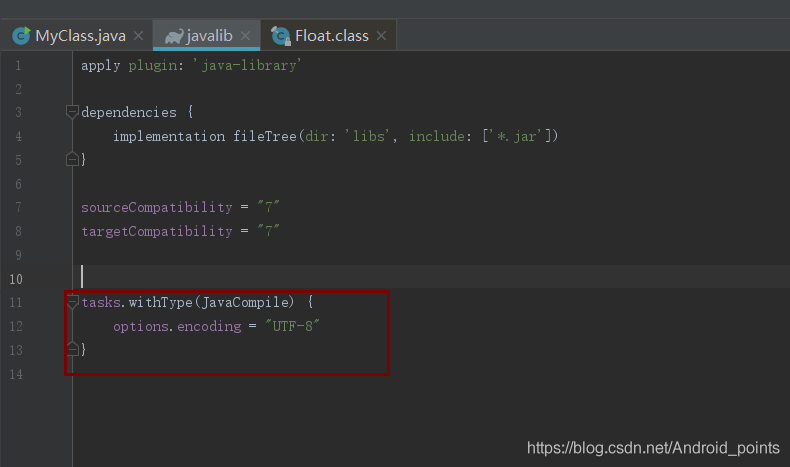Image resolution: width=790 pixels, height=467 pixels.
Task: Click the fold end marker on line 13
Action: click(x=72, y=349)
